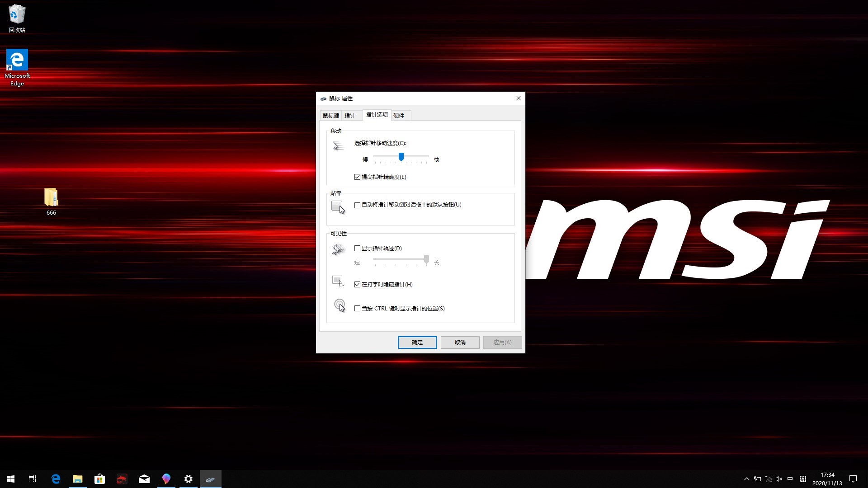Viewport: 868px width, 488px height.
Task: Open the clock showing 17:34
Action: (x=827, y=479)
